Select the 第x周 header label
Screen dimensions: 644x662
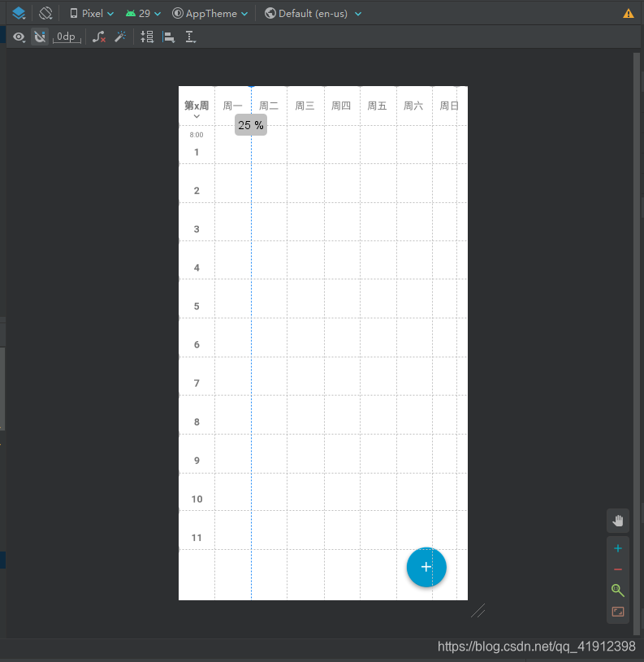[x=197, y=105]
